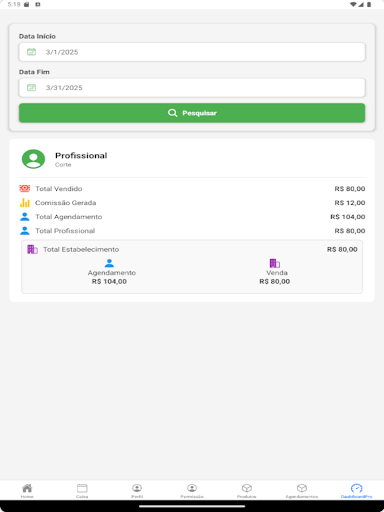
Task: Go to the Permissão tab
Action: [192, 491]
